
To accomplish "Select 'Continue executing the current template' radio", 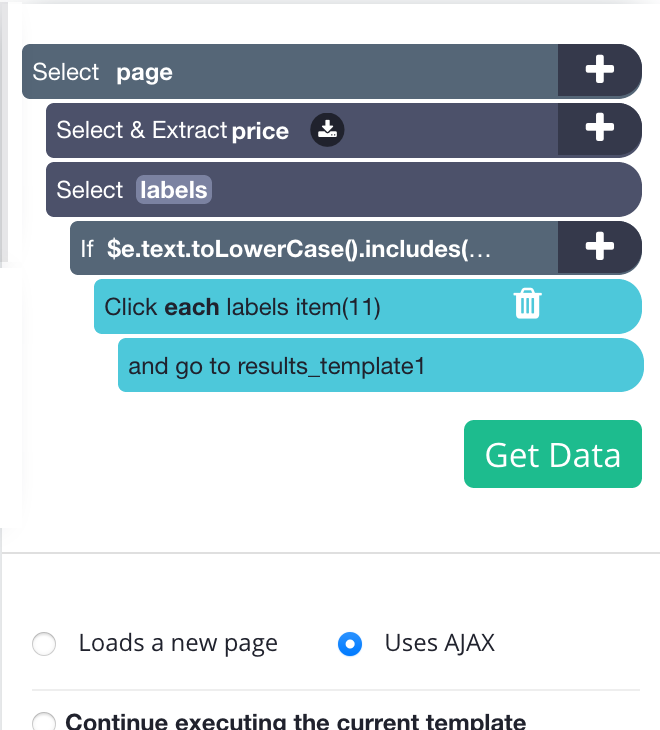I will coord(44,722).
